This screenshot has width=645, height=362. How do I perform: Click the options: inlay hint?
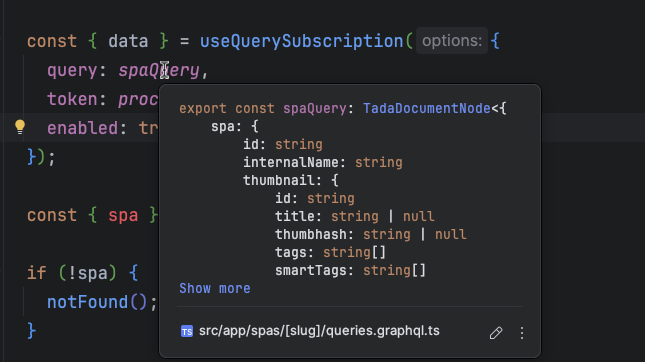(452, 41)
